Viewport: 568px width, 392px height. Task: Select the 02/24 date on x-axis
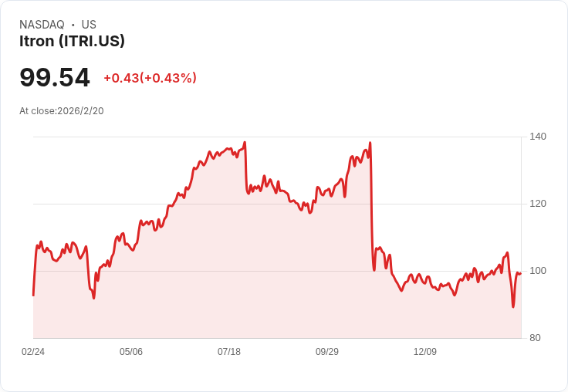(33, 352)
